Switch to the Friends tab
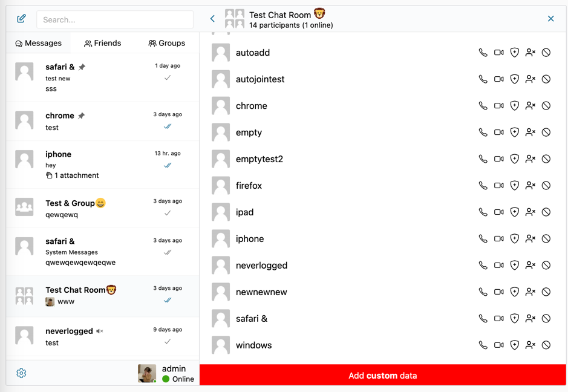 pos(103,43)
